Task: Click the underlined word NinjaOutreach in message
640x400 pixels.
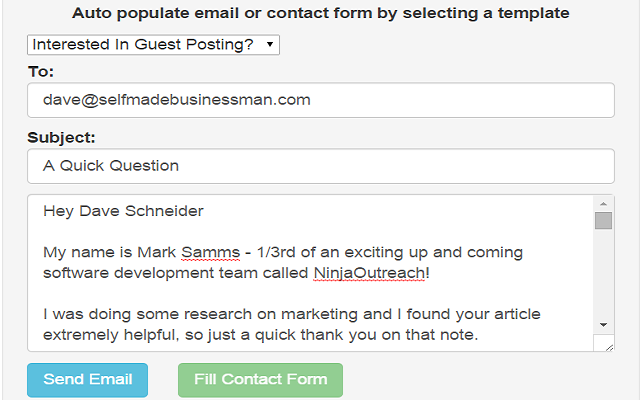Action: (x=370, y=271)
